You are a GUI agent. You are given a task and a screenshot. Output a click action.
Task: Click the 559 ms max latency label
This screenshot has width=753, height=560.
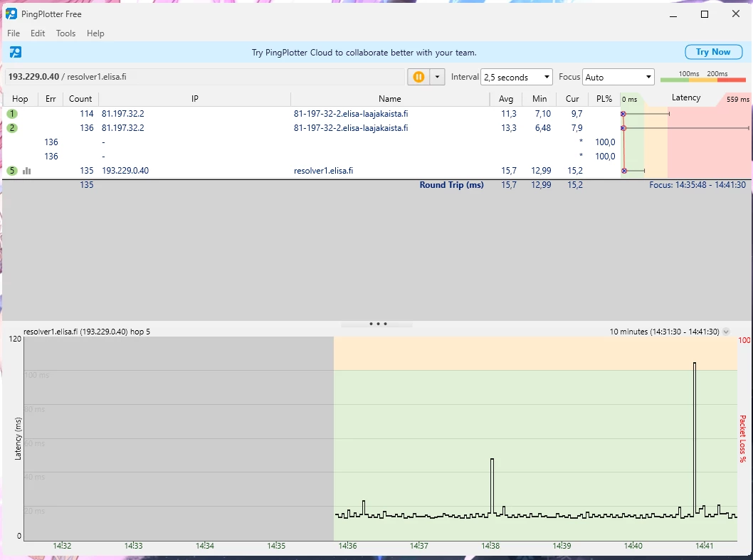(x=737, y=100)
